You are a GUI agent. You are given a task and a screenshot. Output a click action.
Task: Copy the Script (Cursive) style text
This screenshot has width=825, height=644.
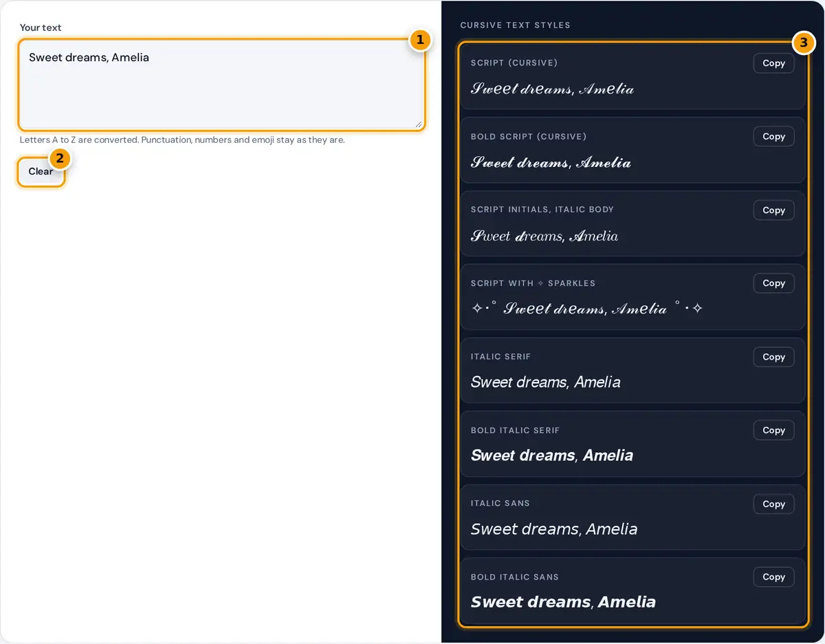pyautogui.click(x=773, y=63)
